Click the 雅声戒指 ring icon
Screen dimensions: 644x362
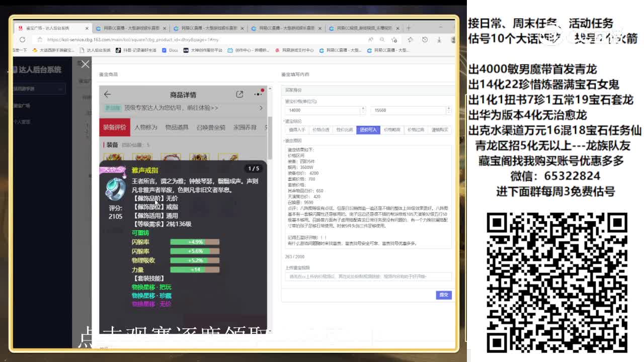[x=115, y=188]
